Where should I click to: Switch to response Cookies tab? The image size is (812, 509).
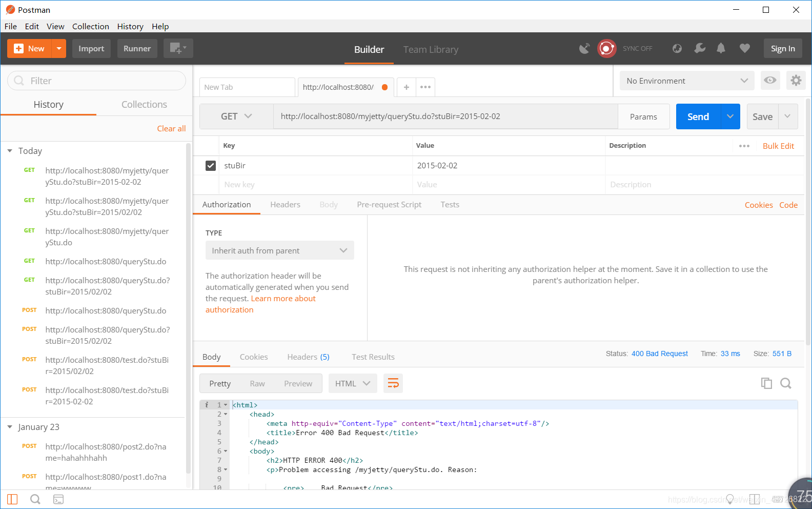click(254, 357)
